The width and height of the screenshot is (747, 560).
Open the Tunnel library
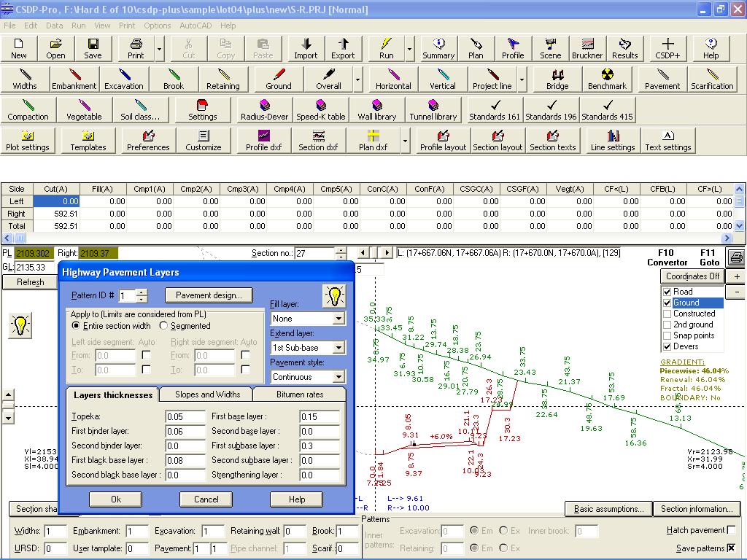433,109
